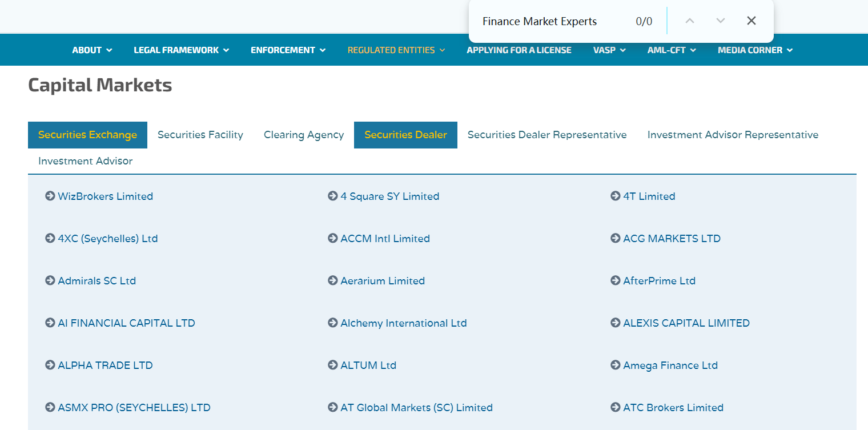
Task: Open ALEXIS CAPITAL LIMITED link
Action: pyautogui.click(x=686, y=323)
